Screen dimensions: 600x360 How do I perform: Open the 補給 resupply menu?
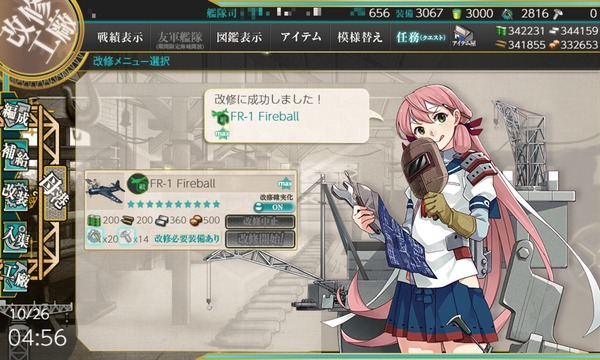tap(15, 155)
